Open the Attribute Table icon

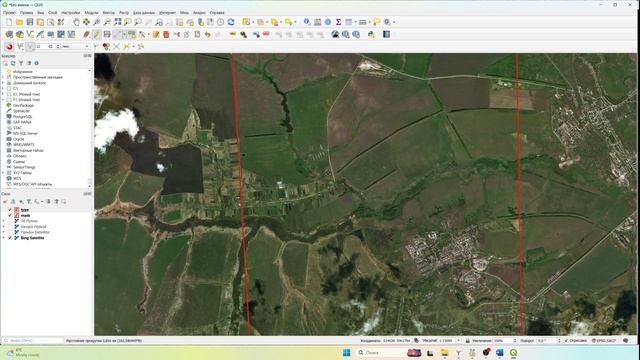349,22
